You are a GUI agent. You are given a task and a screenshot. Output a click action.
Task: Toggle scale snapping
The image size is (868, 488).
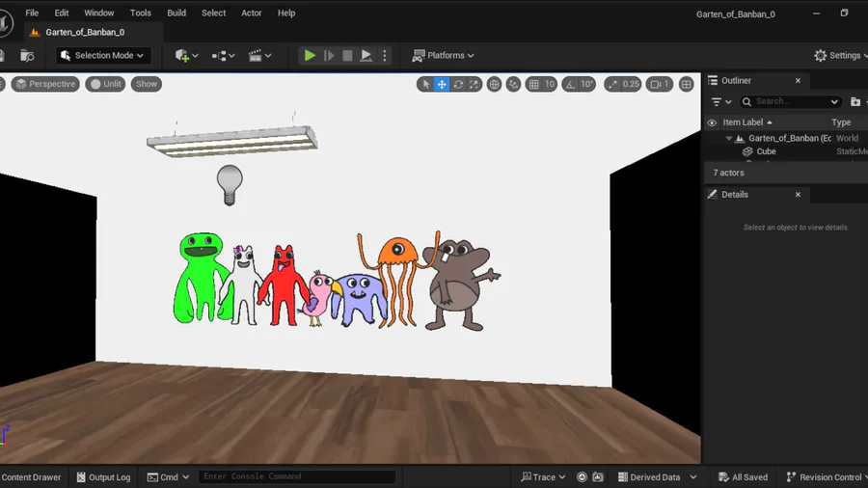click(x=612, y=84)
